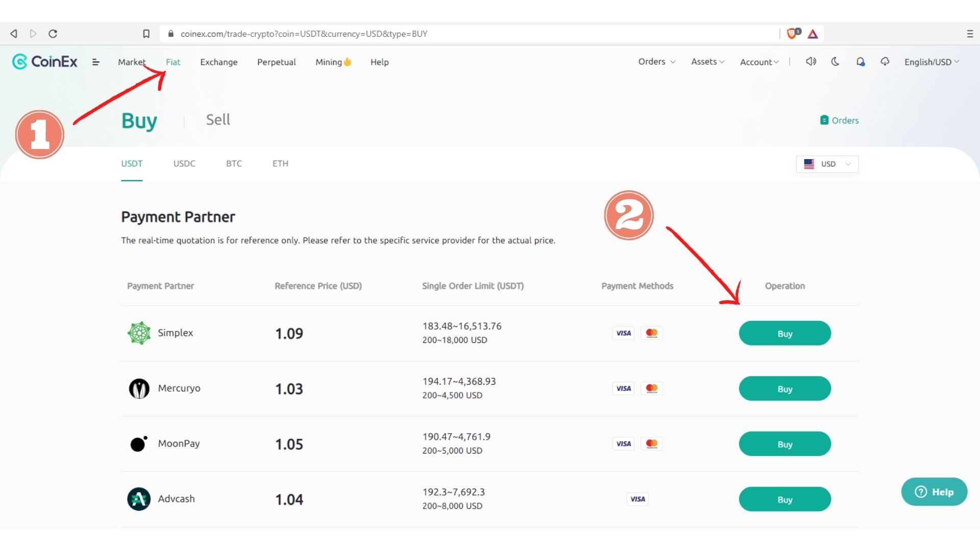Select the USDC coin tab
This screenshot has width=980, height=551.
coord(184,164)
